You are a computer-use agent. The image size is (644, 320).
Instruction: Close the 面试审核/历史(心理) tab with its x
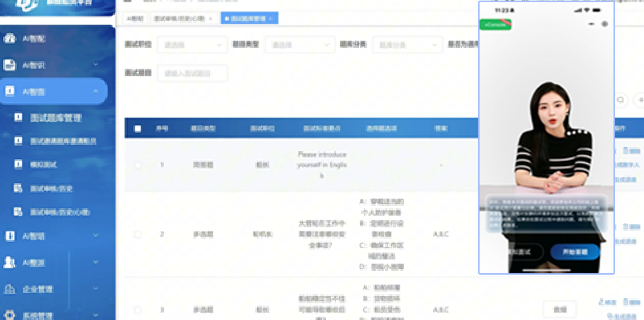pyautogui.click(x=210, y=19)
